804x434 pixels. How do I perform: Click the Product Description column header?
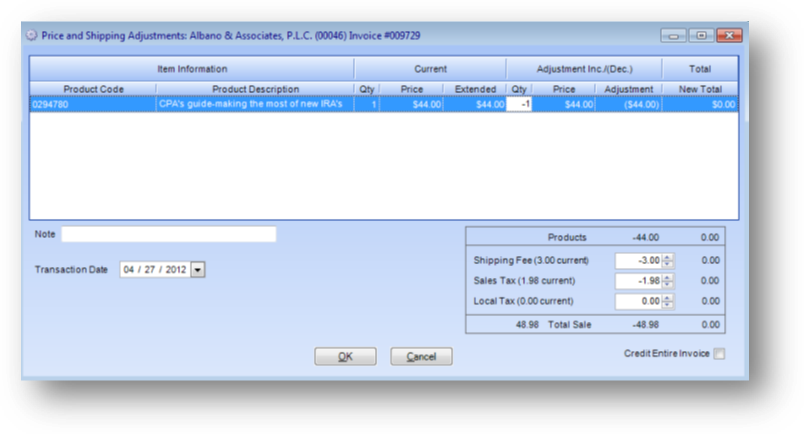click(255, 89)
